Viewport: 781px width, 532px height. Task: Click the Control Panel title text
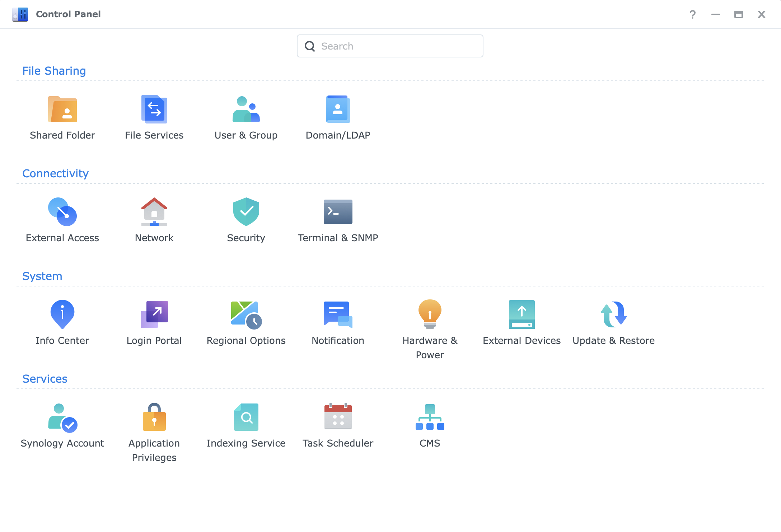point(68,14)
